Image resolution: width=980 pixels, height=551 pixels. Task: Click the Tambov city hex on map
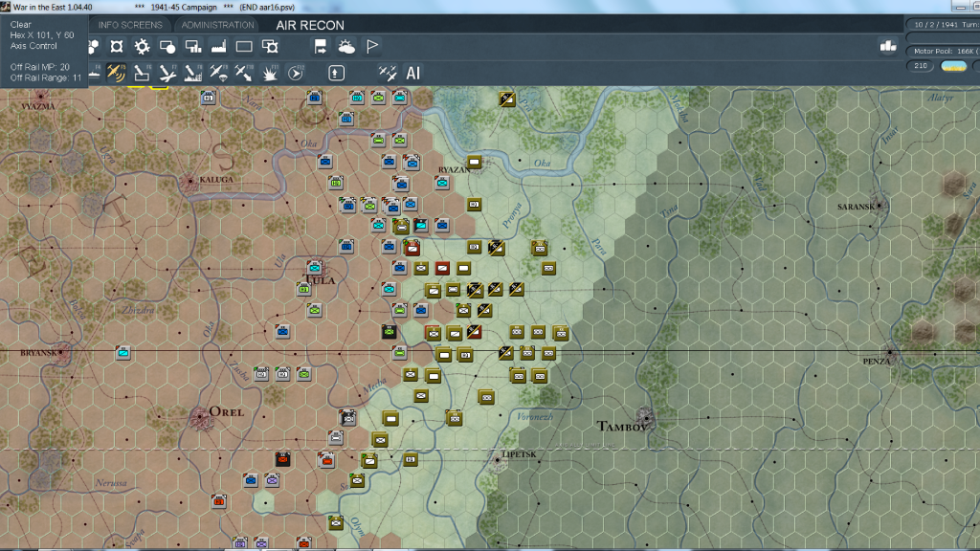coord(646,418)
